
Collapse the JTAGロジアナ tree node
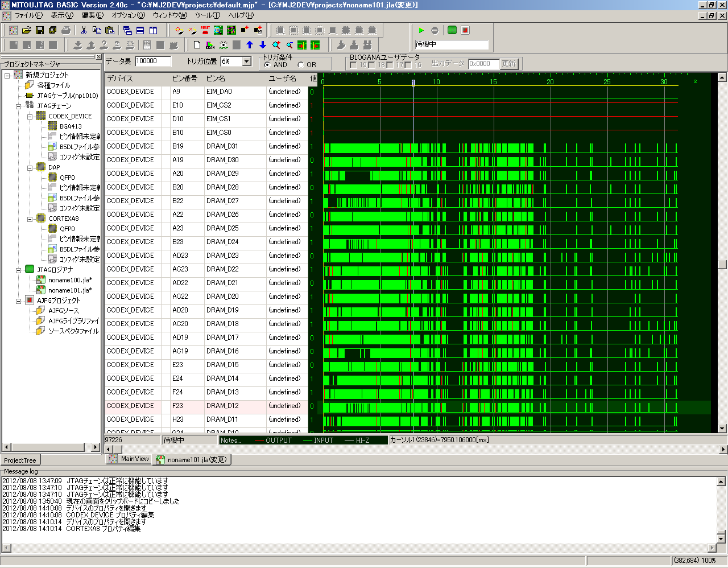click(19, 270)
